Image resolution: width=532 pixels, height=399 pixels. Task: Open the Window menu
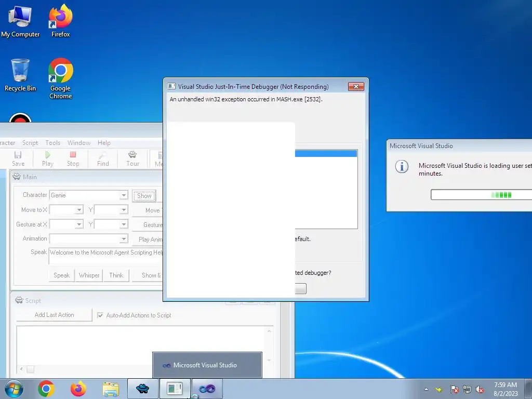point(79,143)
